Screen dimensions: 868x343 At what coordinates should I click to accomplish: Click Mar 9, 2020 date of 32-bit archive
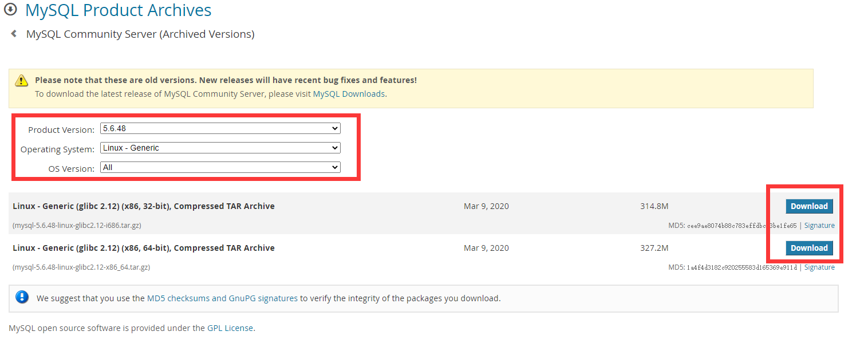[486, 206]
